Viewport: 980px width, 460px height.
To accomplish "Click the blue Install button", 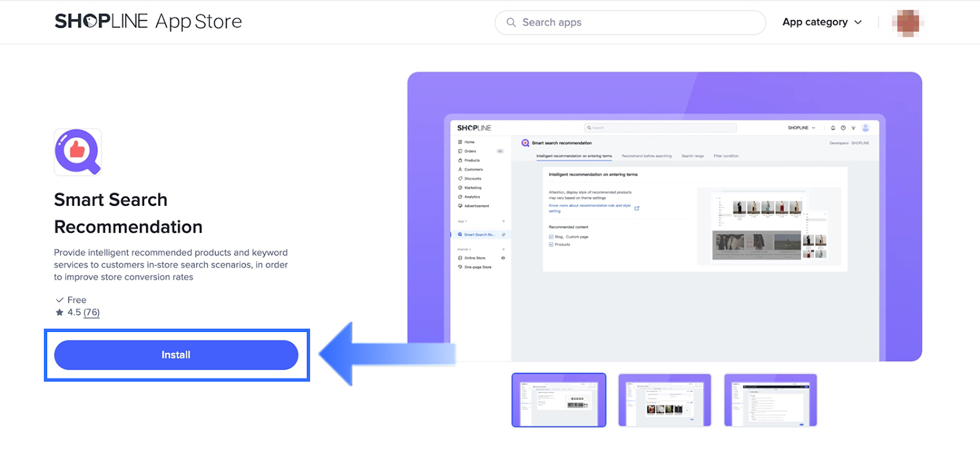I will [176, 355].
